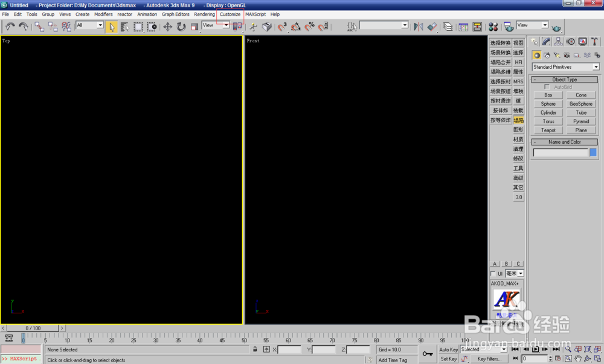Select the Select and Rotate tool
Screen dimensions: 604x364
181,27
